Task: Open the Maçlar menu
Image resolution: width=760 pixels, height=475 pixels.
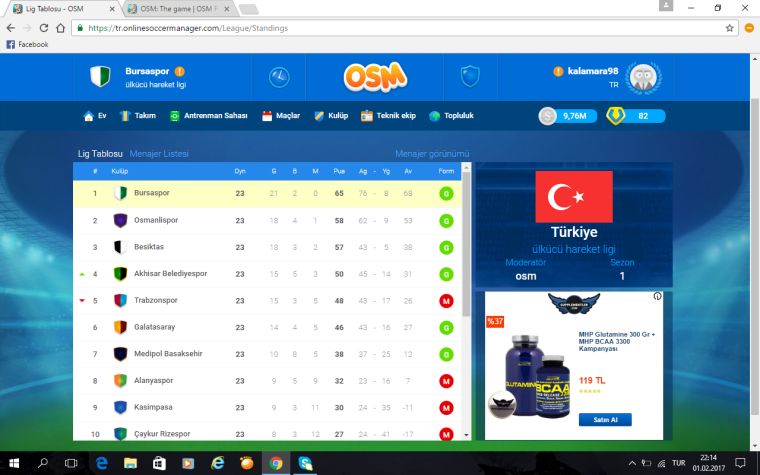Action: click(281, 116)
